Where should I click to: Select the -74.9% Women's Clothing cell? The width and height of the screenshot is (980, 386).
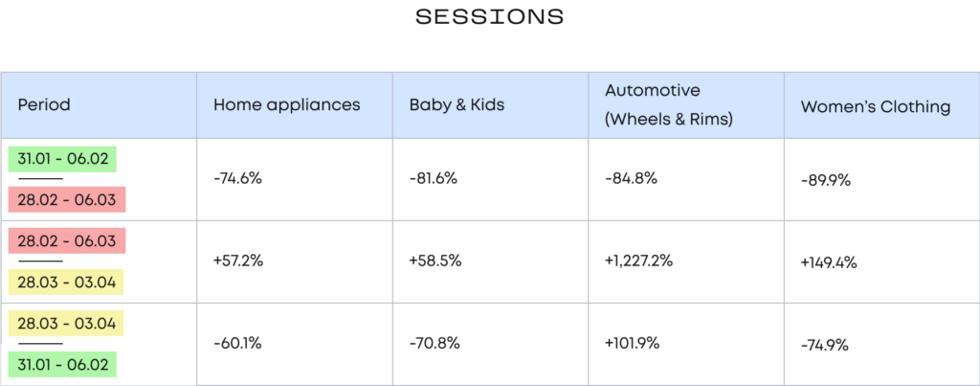tap(824, 345)
